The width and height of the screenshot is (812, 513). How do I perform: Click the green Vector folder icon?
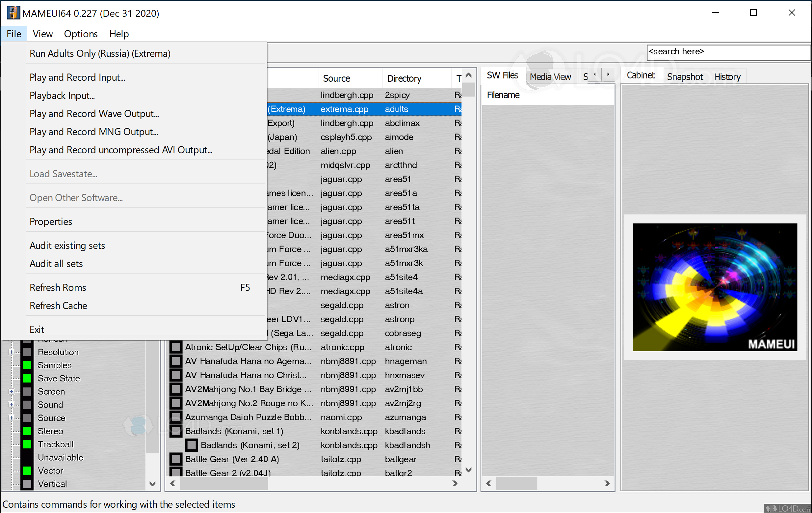click(x=27, y=470)
